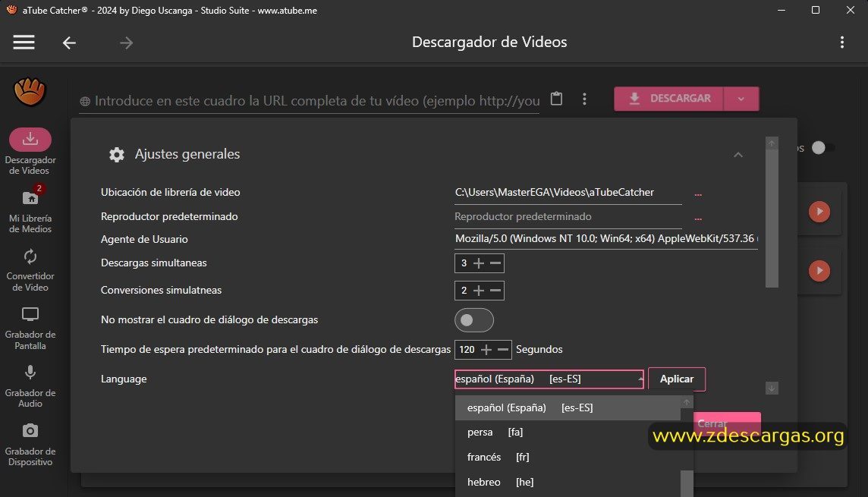This screenshot has height=497, width=868.
Task: Go back with the left arrow
Action: tap(69, 42)
